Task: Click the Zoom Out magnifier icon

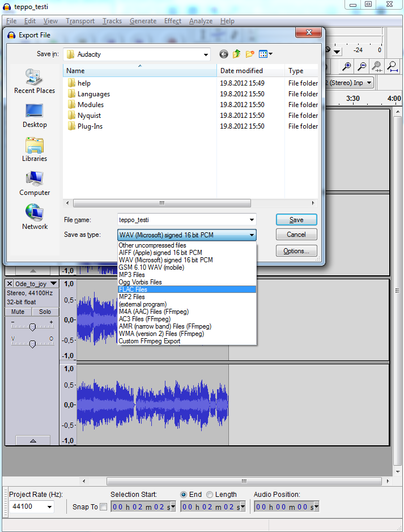Action: click(362, 67)
